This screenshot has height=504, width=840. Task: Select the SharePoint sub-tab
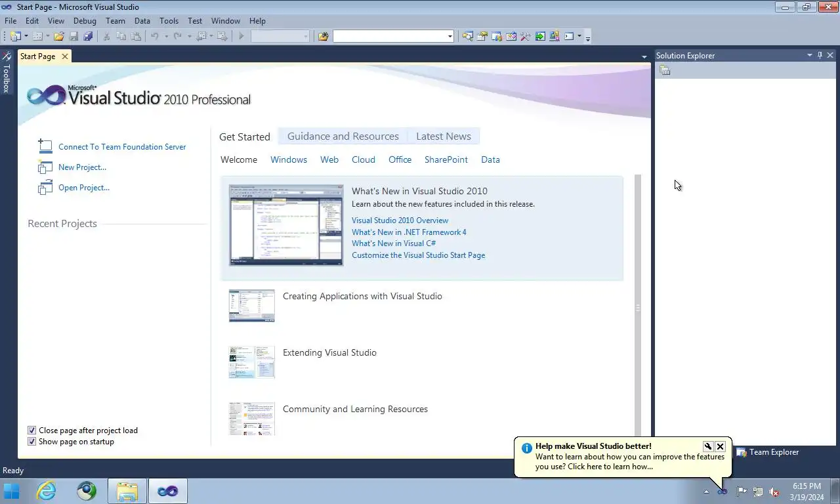click(446, 159)
